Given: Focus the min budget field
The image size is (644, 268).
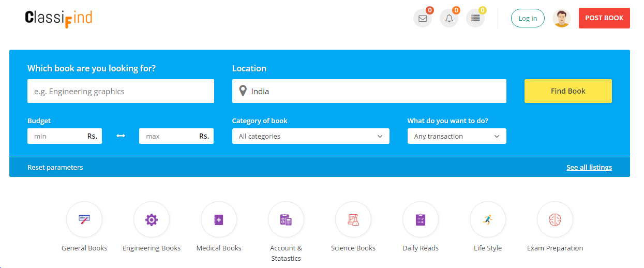Looking at the screenshot, I should (x=65, y=136).
